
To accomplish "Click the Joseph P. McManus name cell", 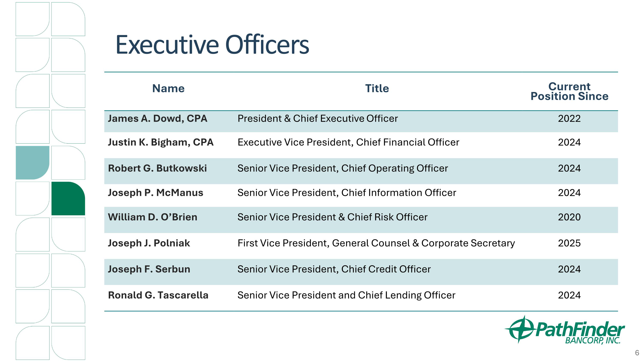I will [x=155, y=193].
